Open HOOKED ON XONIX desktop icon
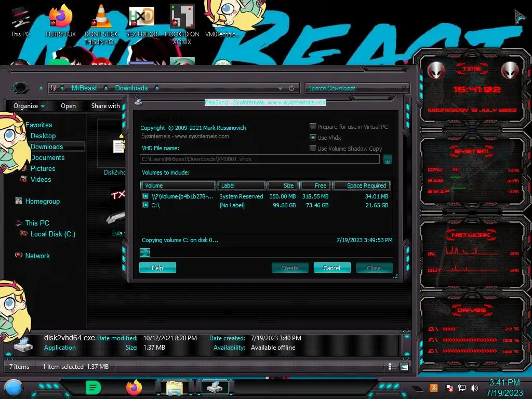Screen dimensions: 532x399 [x=182, y=25]
